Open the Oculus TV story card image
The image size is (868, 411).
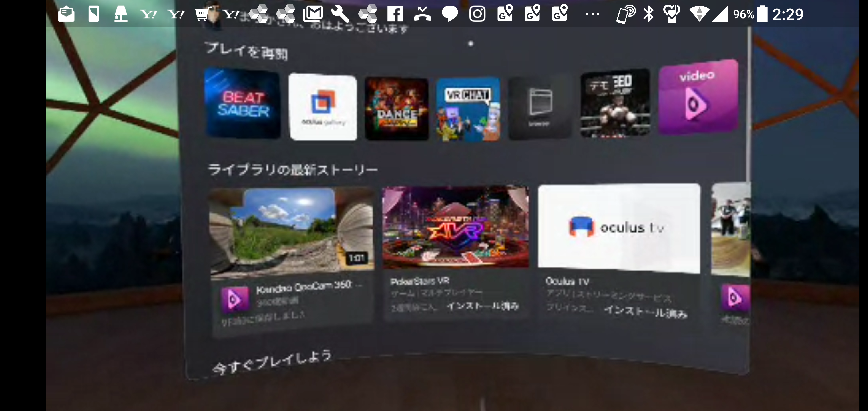(x=619, y=228)
